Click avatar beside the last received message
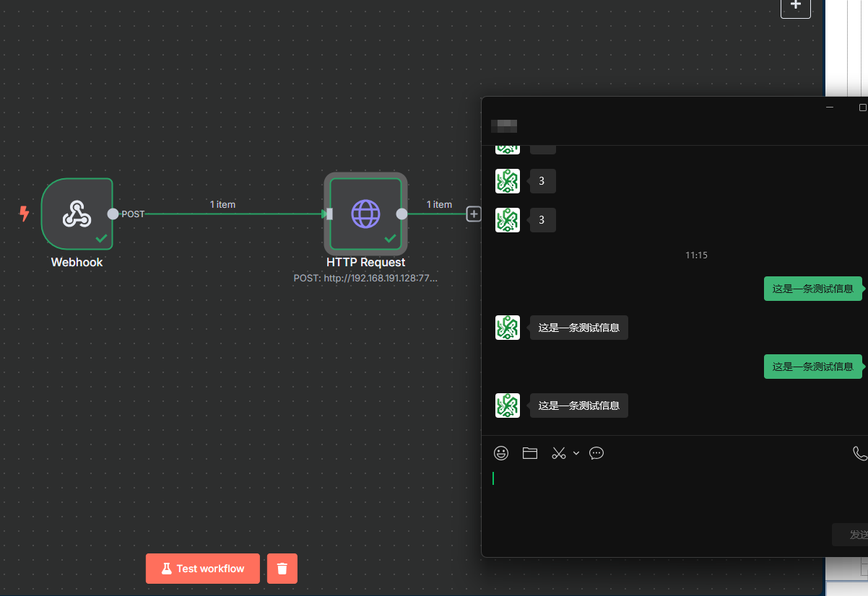 (508, 406)
